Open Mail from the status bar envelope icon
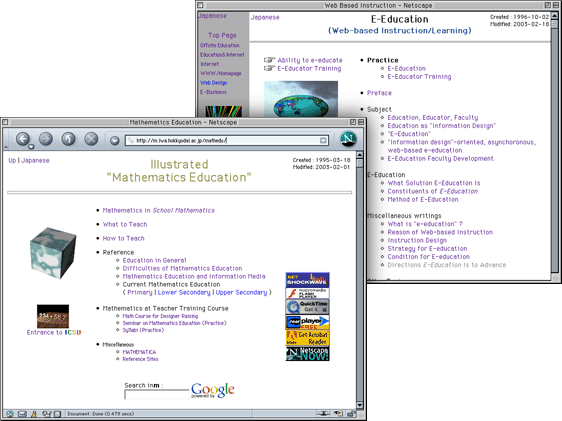 coord(22,414)
